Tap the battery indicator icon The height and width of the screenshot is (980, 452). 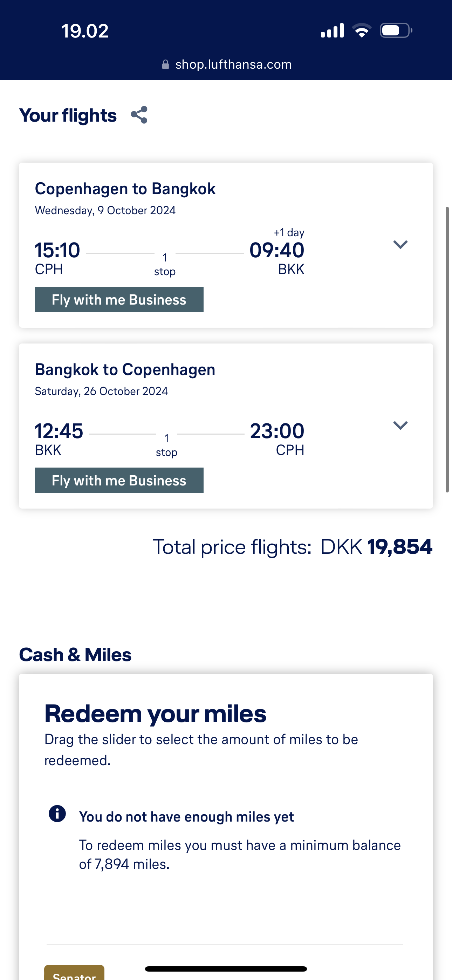pos(396,30)
